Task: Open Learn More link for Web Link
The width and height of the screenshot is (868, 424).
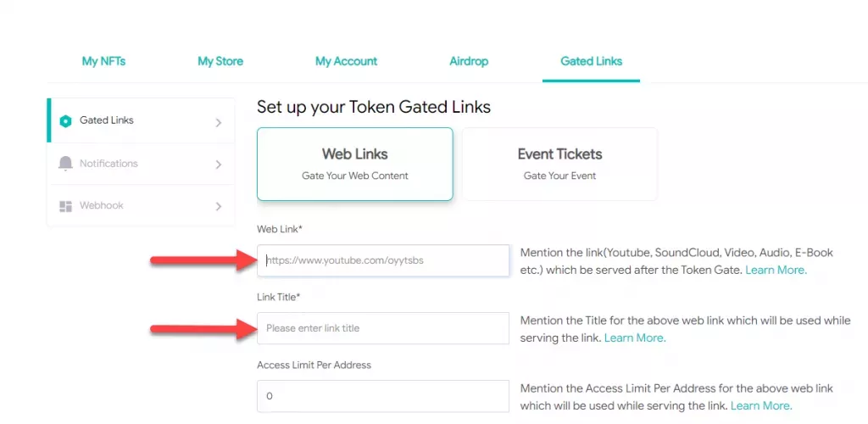Action: pyautogui.click(x=777, y=270)
